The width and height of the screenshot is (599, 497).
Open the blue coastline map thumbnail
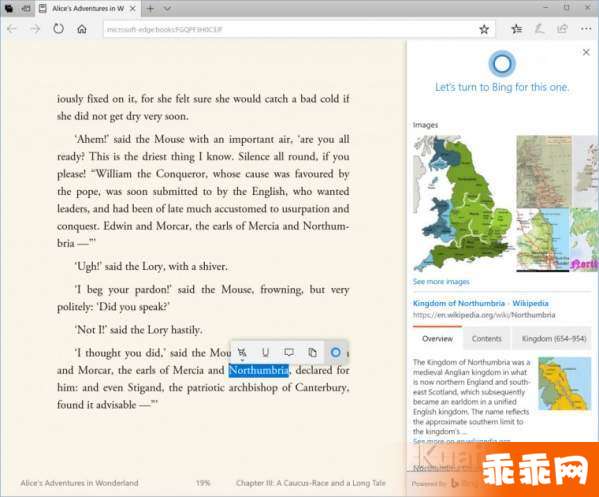click(542, 240)
